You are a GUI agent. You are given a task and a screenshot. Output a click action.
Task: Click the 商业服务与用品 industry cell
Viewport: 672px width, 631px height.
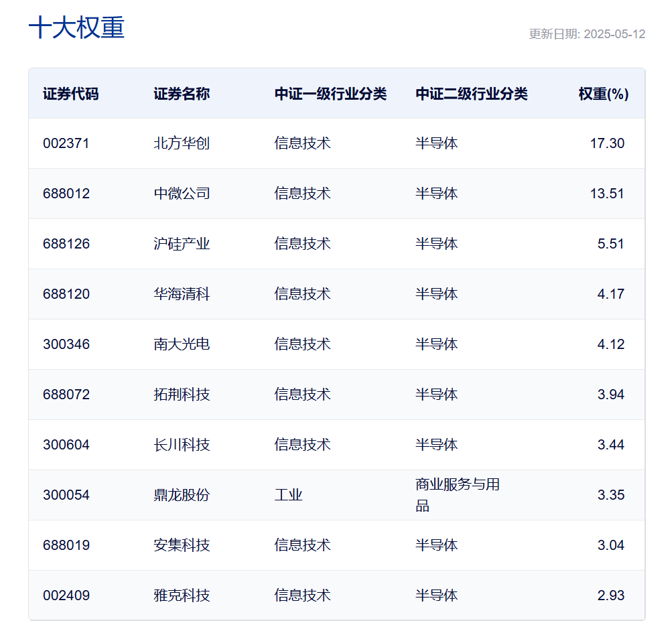pos(458,495)
